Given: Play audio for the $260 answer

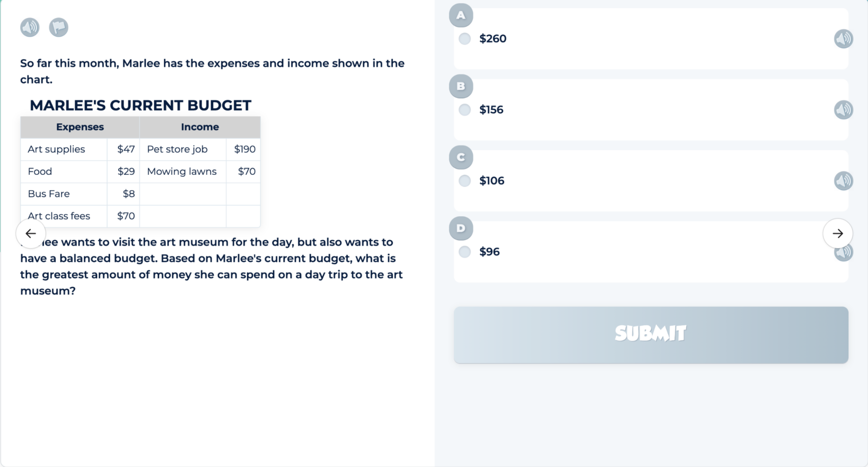Looking at the screenshot, I should [x=843, y=39].
